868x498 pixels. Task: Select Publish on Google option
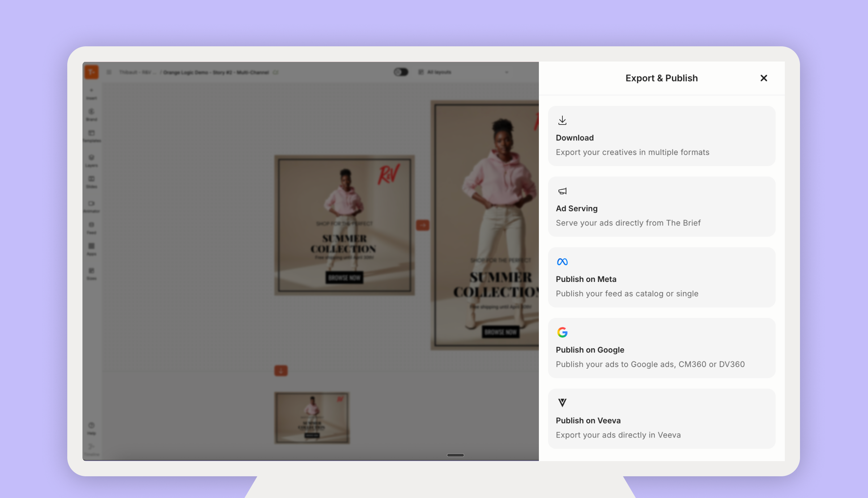(661, 348)
